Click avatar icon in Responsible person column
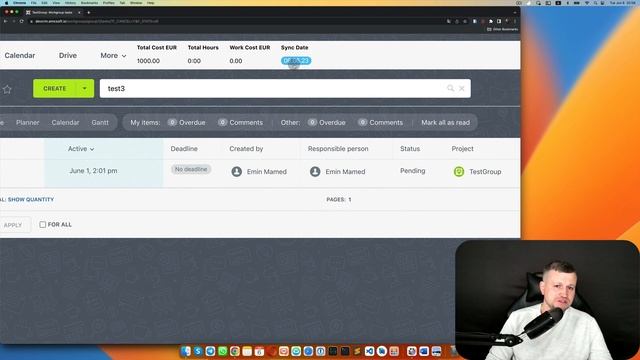640x360 pixels. (x=315, y=171)
